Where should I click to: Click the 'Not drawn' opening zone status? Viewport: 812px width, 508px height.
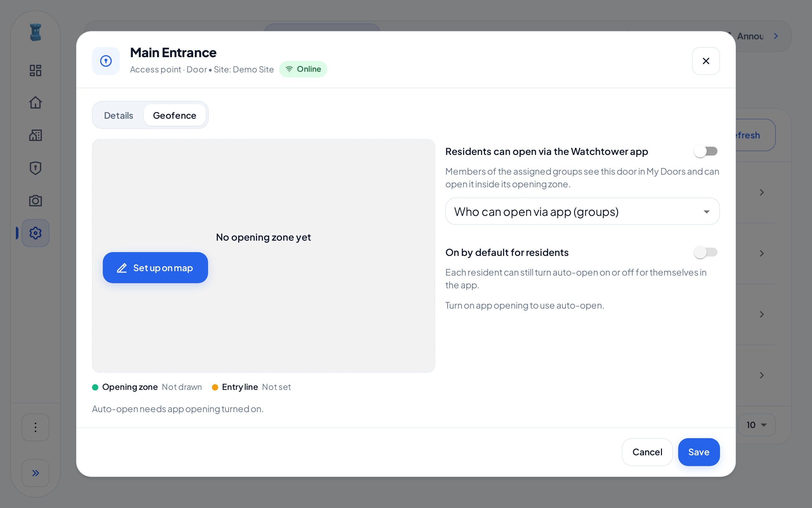(182, 387)
